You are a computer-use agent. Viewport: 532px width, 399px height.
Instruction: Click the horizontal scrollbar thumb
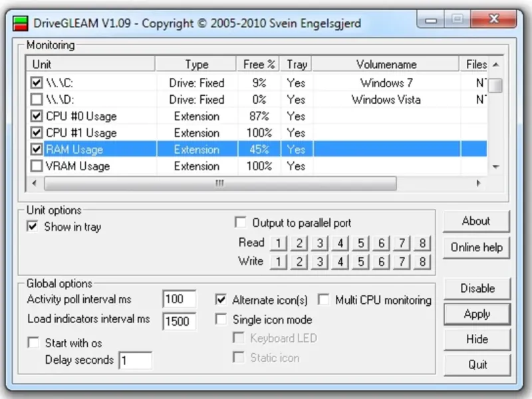(220, 184)
